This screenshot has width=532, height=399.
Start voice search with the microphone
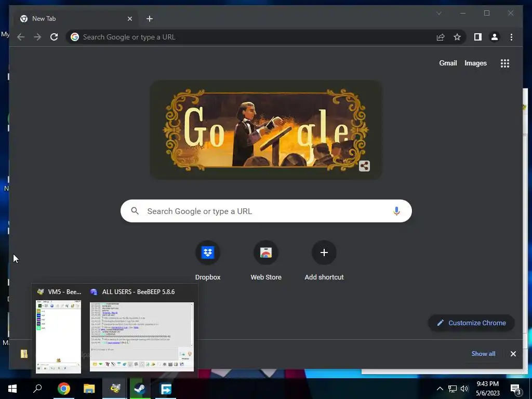coord(396,211)
